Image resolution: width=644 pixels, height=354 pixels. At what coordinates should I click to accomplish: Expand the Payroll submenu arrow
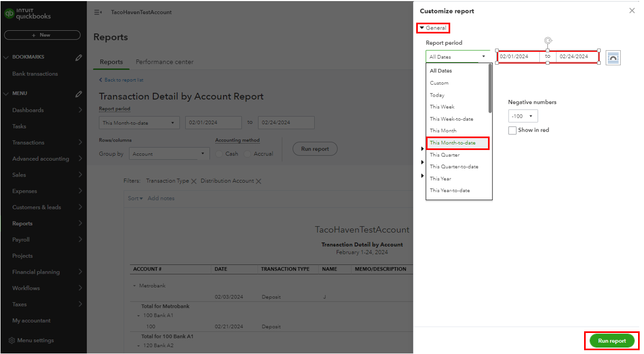(80, 240)
